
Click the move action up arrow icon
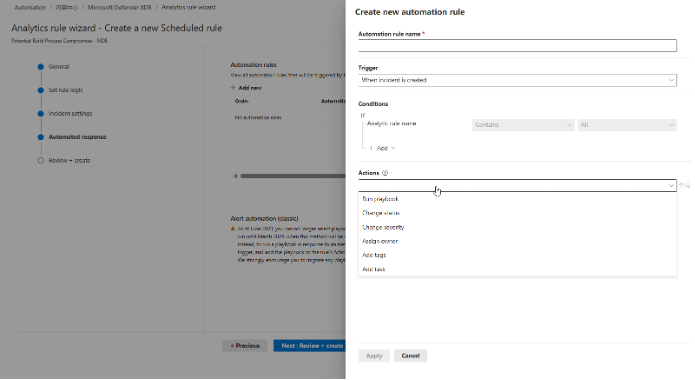pyautogui.click(x=682, y=185)
